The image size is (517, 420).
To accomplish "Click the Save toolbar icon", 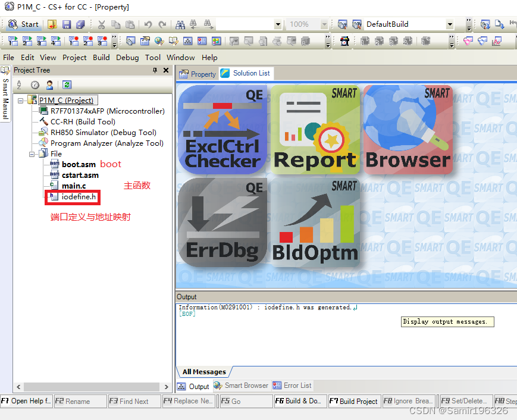I will (65, 24).
